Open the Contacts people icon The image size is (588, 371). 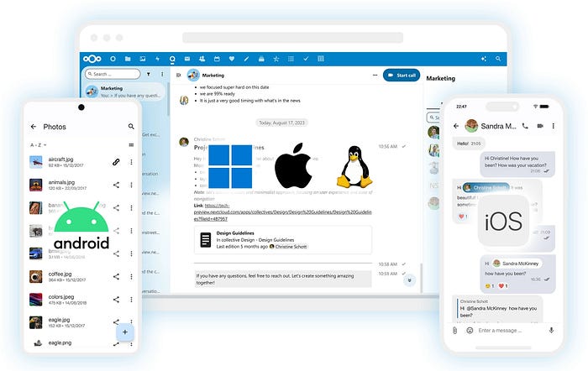(202, 59)
